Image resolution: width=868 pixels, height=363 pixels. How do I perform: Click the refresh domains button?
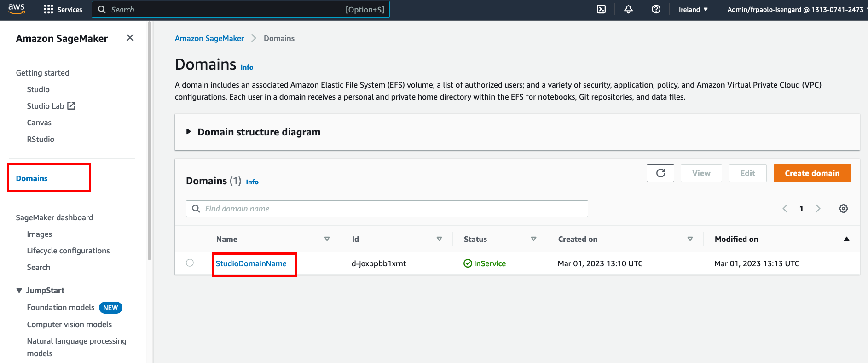pyautogui.click(x=660, y=173)
